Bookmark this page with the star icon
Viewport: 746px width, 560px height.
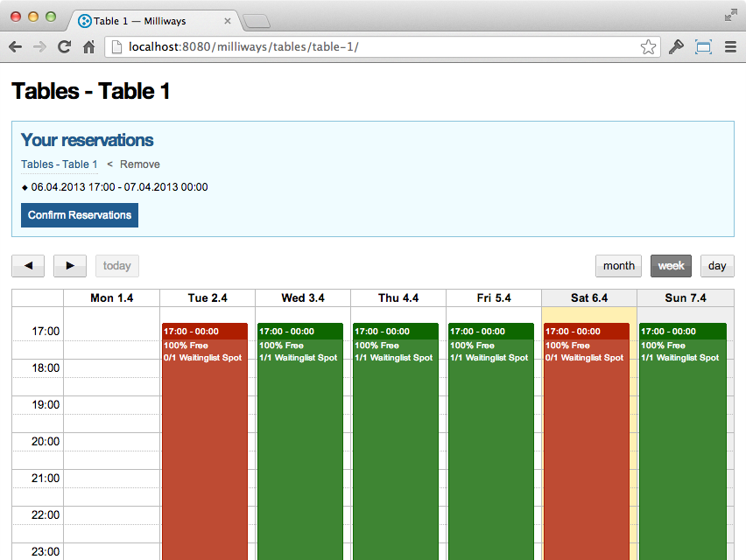pyautogui.click(x=648, y=46)
